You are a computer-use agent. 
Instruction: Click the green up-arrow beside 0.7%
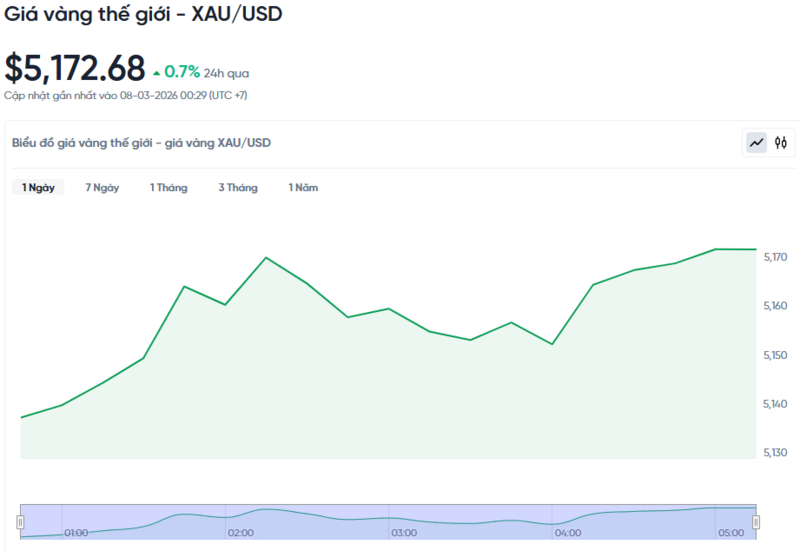[156, 73]
